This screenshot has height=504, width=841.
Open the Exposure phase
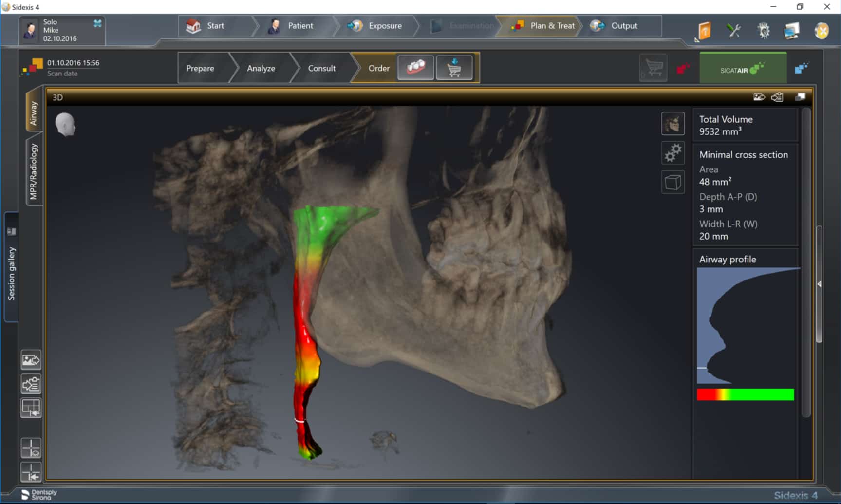385,26
